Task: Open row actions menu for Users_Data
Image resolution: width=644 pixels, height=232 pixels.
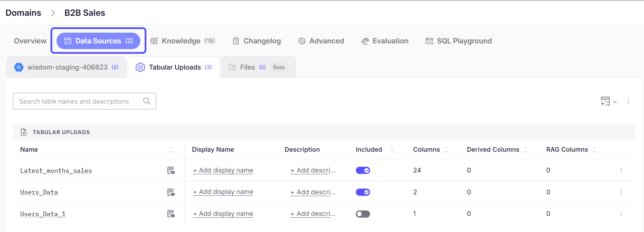Action: point(621,192)
